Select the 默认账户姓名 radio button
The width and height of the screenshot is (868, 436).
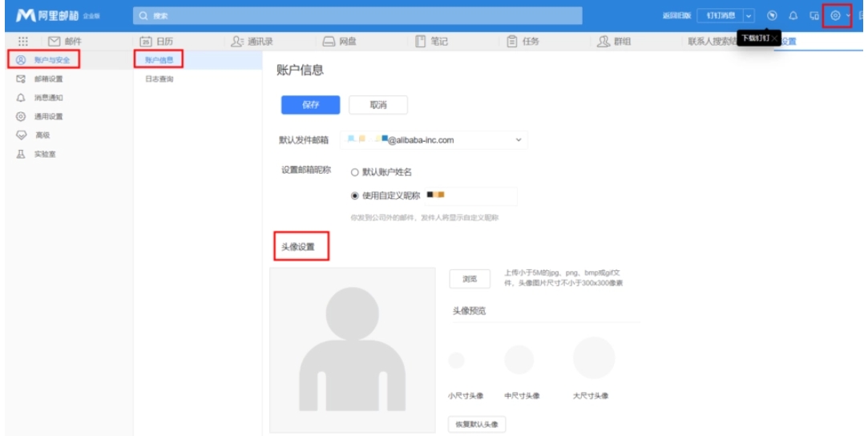(x=355, y=172)
